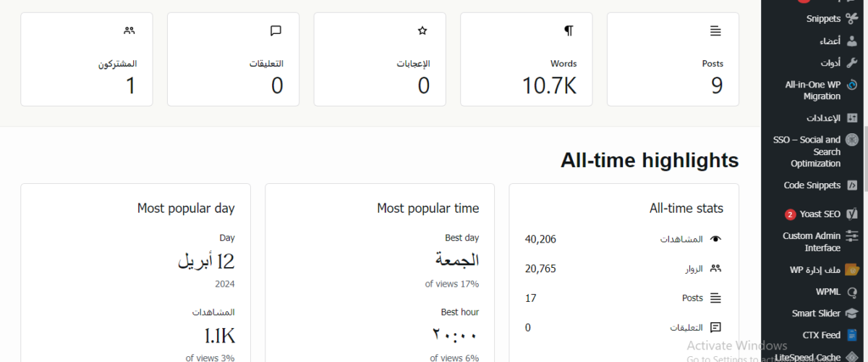This screenshot has height=362, width=868.
Task: Click the التعليقات comments card icon
Action: tap(276, 30)
